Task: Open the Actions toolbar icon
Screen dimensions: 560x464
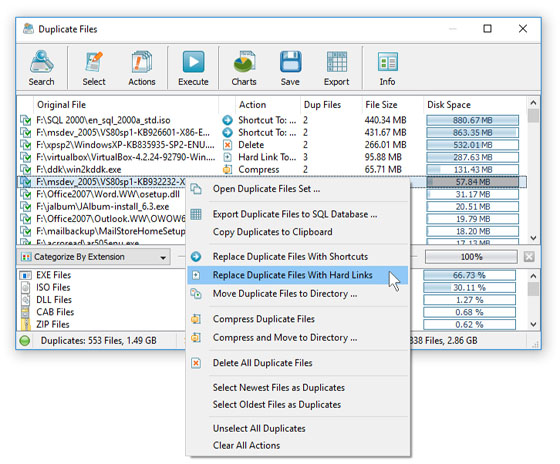Action: pyautogui.click(x=142, y=68)
